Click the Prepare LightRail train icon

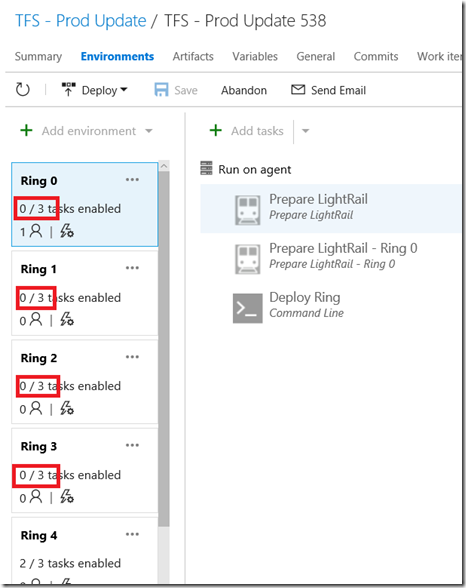247,210
